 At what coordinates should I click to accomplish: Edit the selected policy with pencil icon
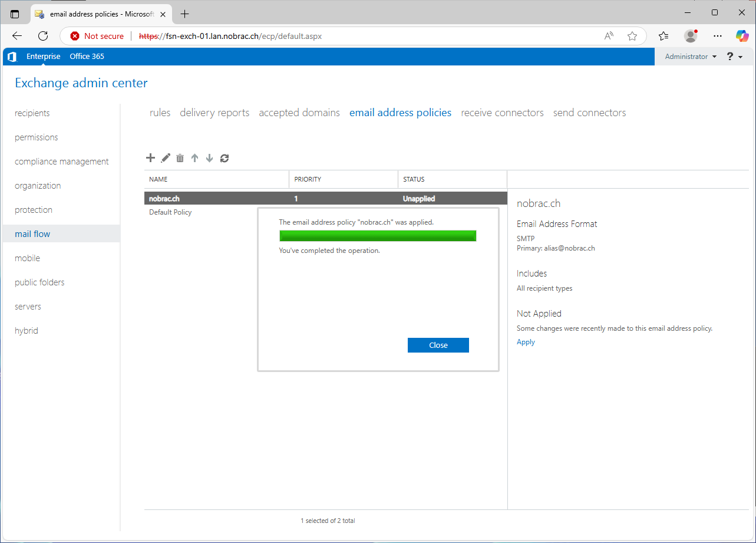click(166, 158)
